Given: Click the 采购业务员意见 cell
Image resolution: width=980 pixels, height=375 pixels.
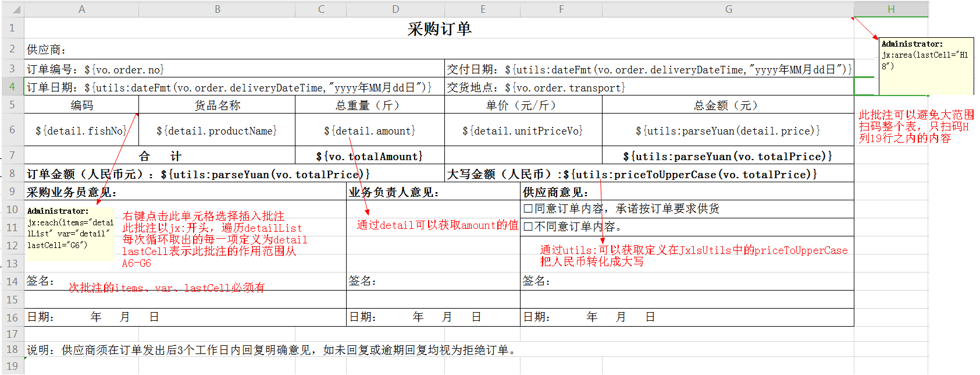Looking at the screenshot, I should [185, 192].
